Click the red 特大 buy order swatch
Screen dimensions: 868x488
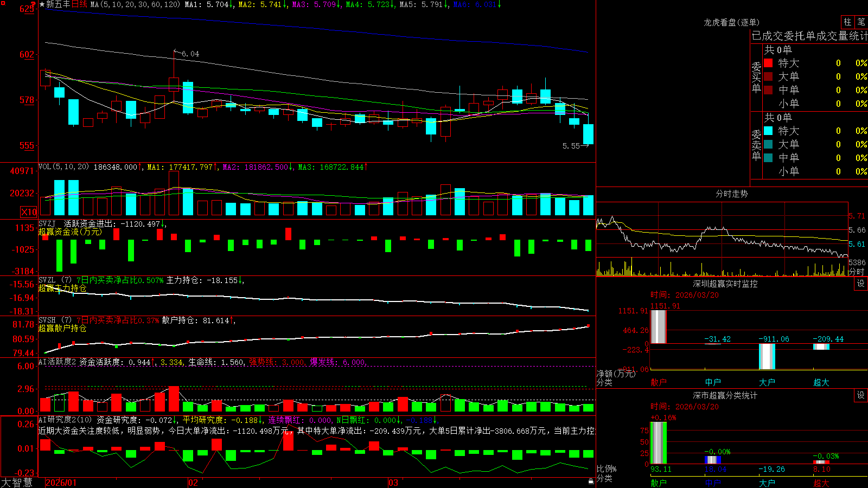point(768,63)
